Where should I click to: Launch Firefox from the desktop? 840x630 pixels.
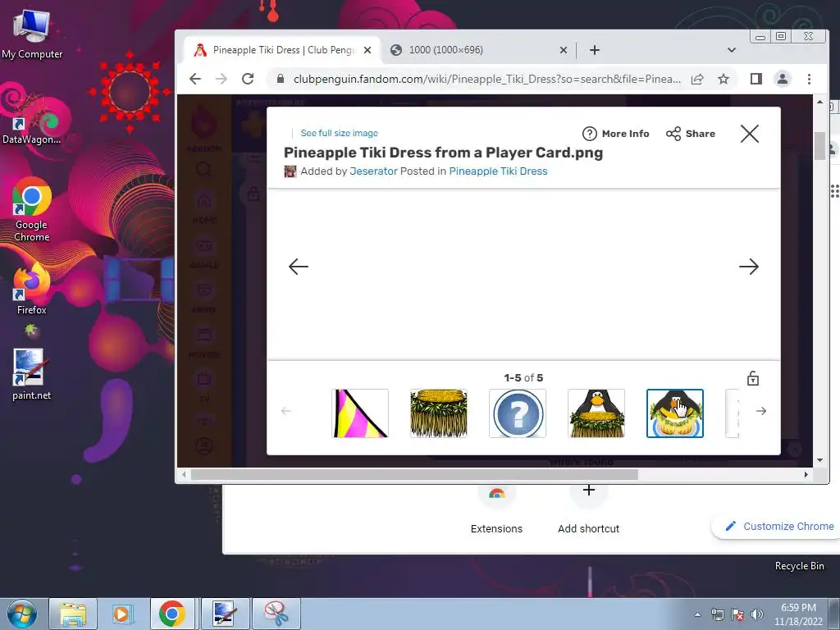tap(32, 290)
